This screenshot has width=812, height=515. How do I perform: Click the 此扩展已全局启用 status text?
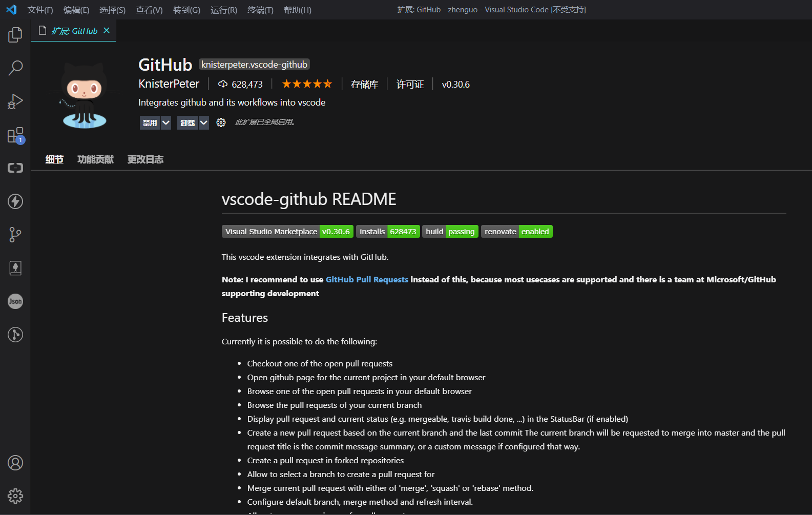point(265,122)
